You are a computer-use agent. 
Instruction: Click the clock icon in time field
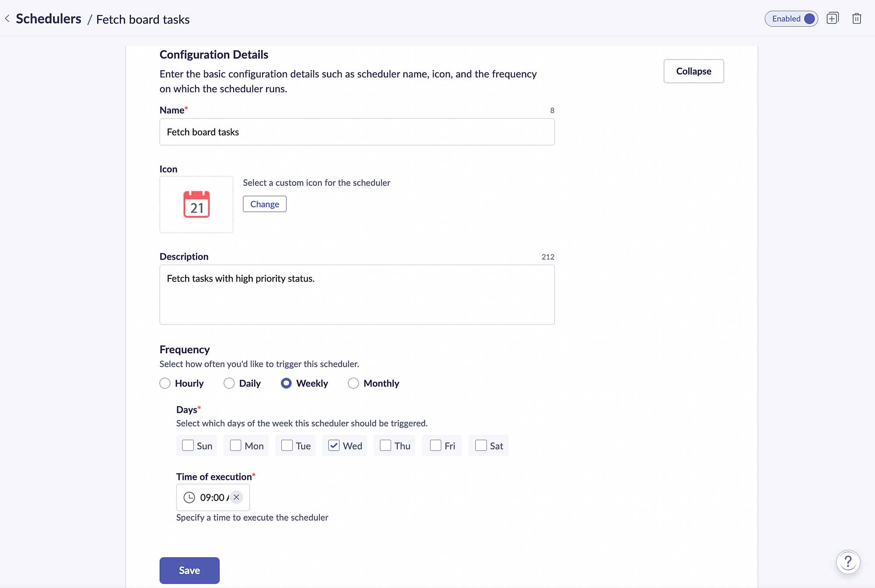coord(189,498)
